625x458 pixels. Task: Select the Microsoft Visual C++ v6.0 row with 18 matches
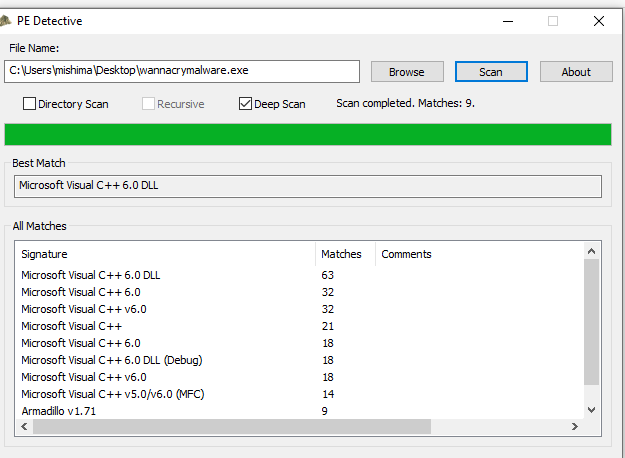299,377
